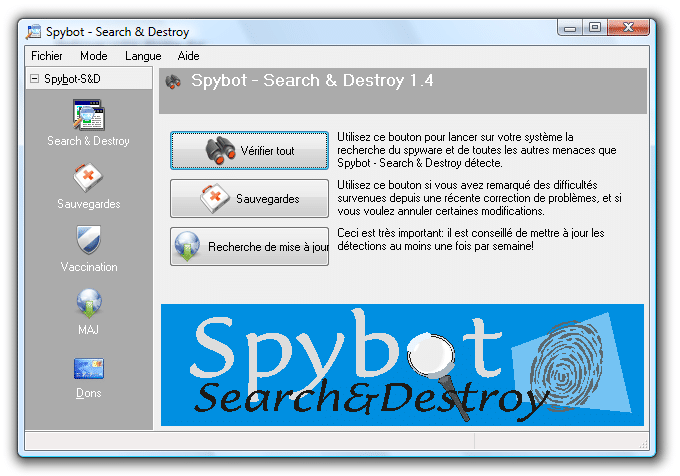Click the Sauvegardes sidebar text label
The width and height of the screenshot is (680, 476).
coord(89,204)
